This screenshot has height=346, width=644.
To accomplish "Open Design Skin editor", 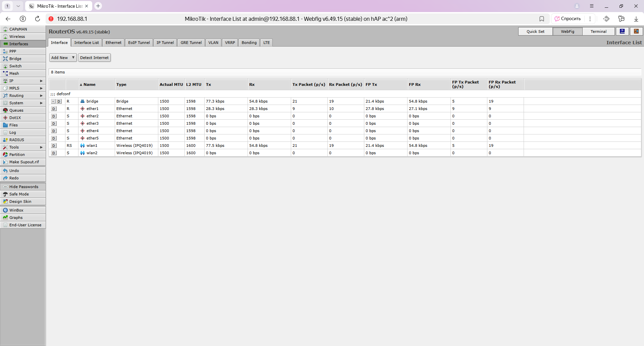I will coord(23,201).
